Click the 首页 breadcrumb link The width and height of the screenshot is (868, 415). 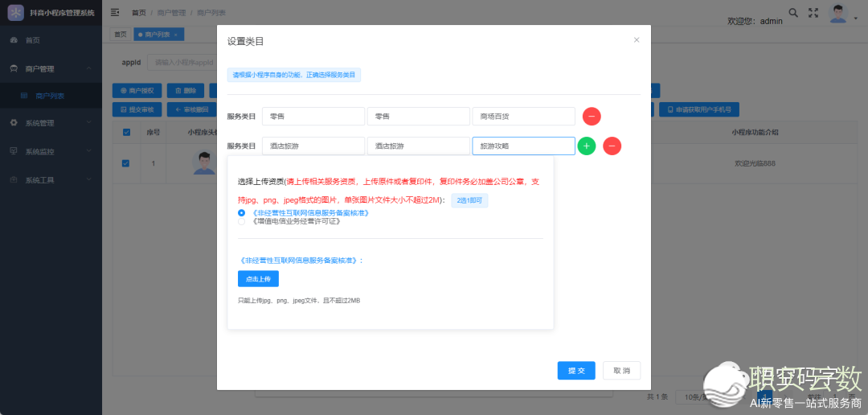click(x=139, y=13)
